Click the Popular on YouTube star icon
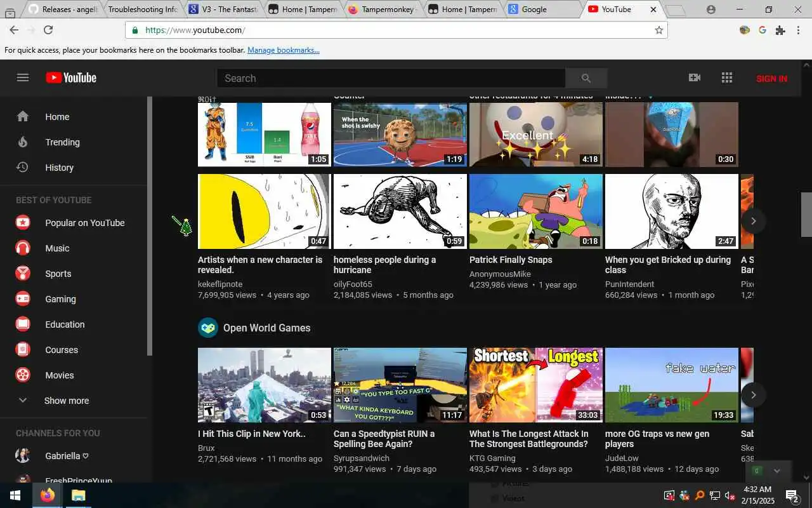The width and height of the screenshot is (812, 508). (x=23, y=223)
